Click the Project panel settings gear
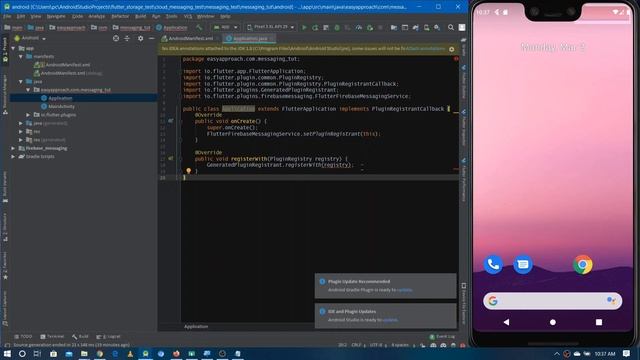This screenshot has width=640, height=360. (140, 38)
